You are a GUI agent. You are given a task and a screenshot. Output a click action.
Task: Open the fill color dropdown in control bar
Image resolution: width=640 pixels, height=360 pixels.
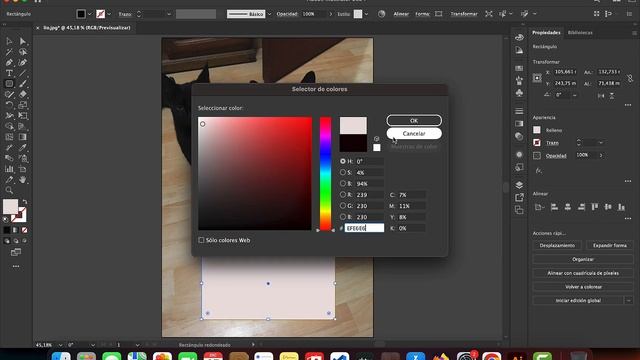click(89, 14)
